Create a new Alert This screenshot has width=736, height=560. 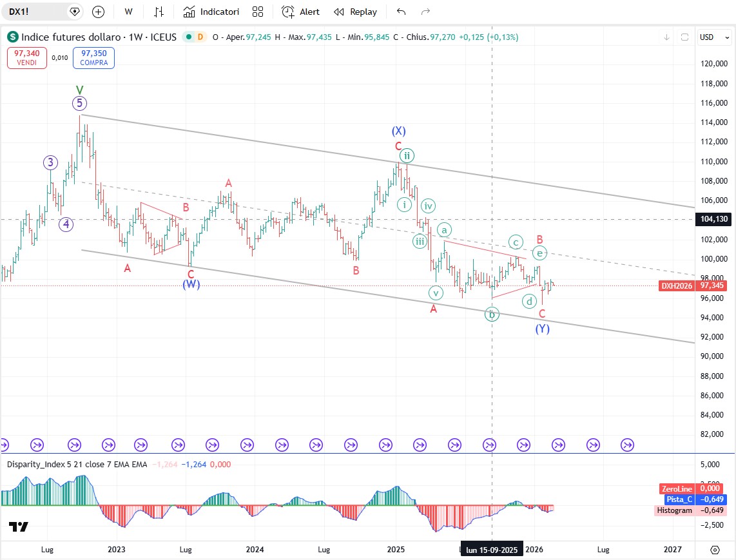coord(300,12)
